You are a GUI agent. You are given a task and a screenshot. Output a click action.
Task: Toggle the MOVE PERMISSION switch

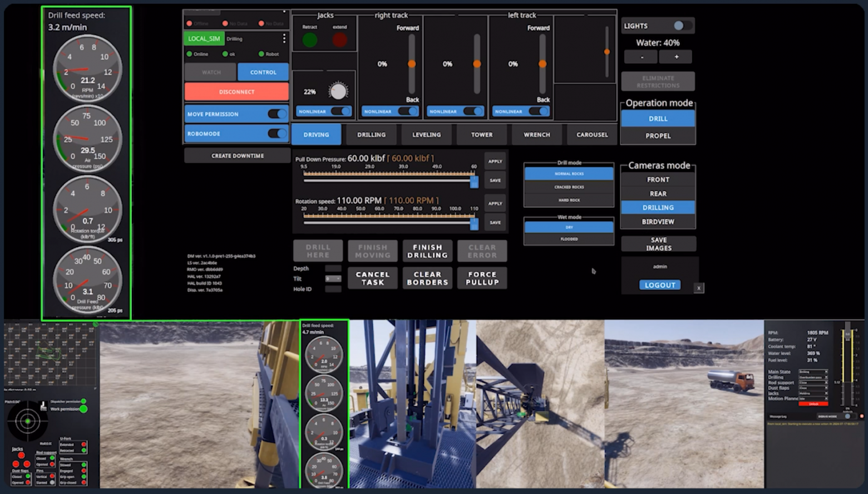(277, 114)
